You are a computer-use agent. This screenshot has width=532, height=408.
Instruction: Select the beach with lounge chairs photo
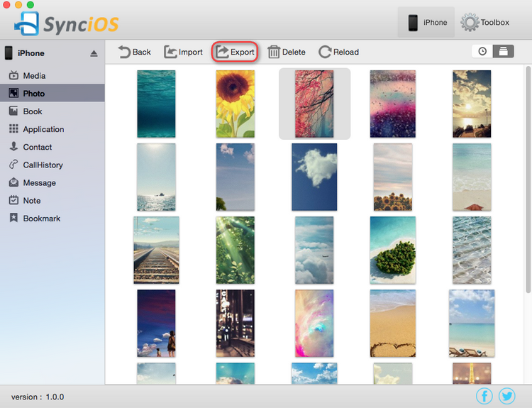(472, 323)
